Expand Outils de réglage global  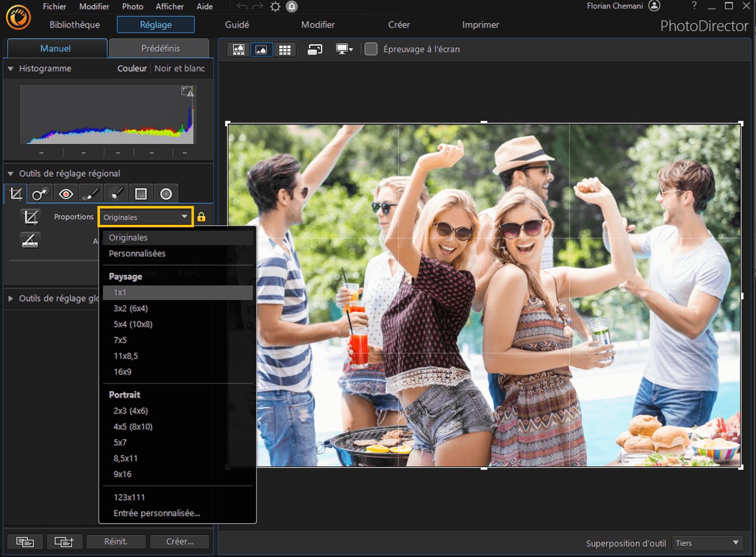click(x=10, y=298)
